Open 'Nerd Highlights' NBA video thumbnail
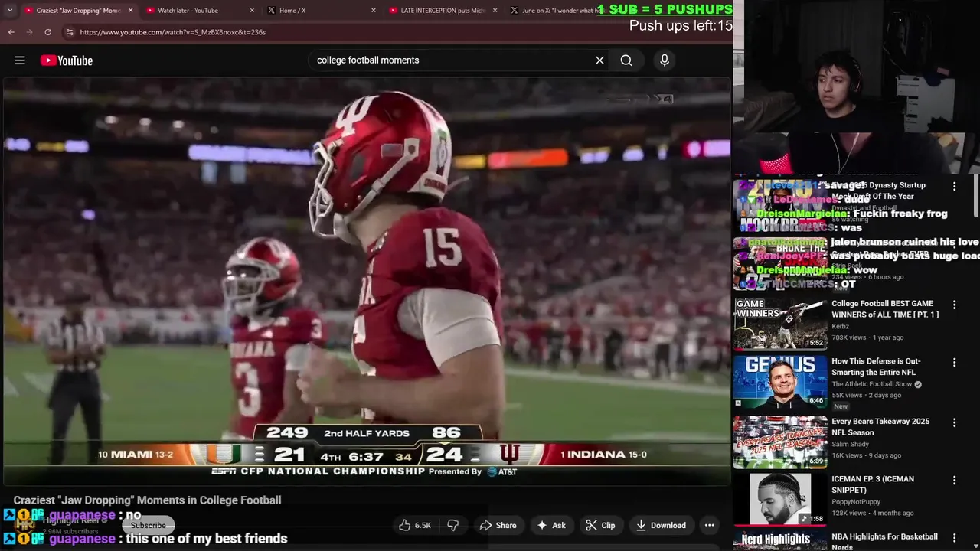 780,541
